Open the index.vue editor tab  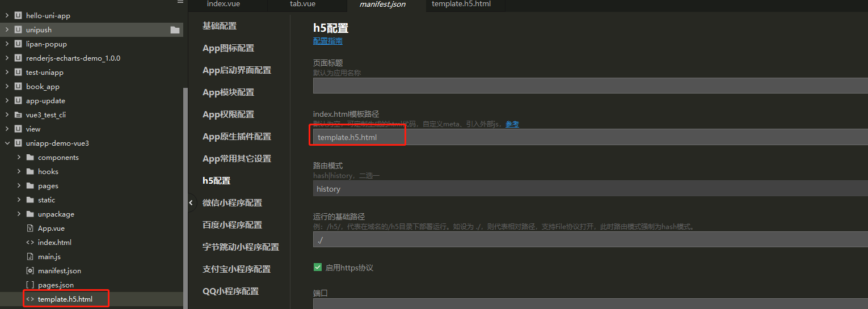click(x=222, y=4)
